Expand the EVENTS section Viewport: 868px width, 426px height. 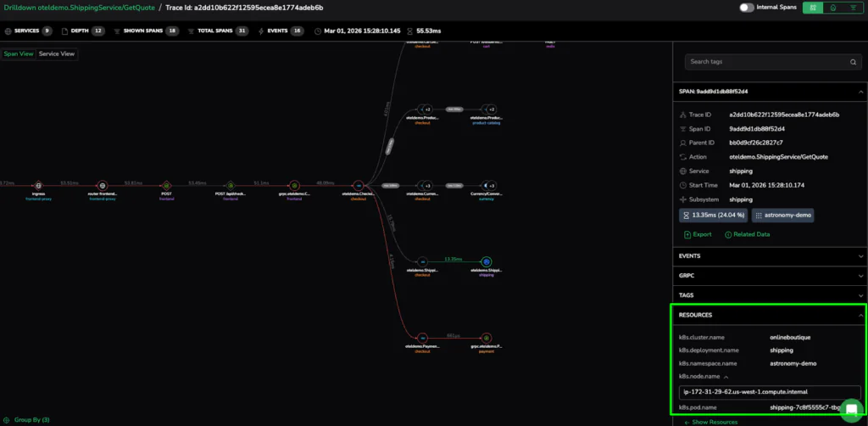point(771,255)
